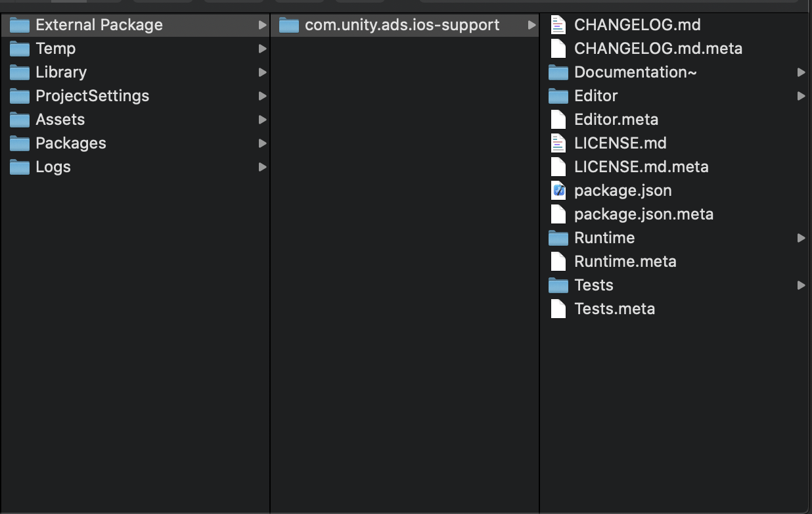Select the "LICENSE.md" file name
This screenshot has height=514, width=812.
pyautogui.click(x=620, y=143)
